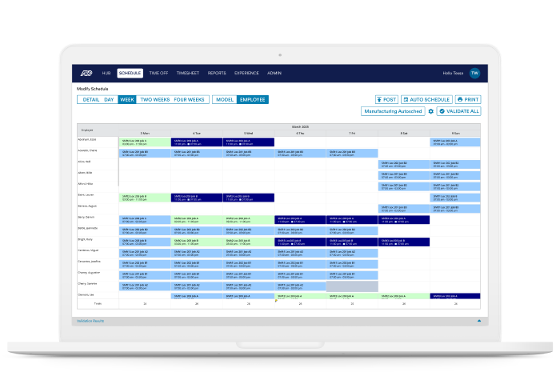
Task: Print the schedule using Print button
Action: (x=468, y=100)
